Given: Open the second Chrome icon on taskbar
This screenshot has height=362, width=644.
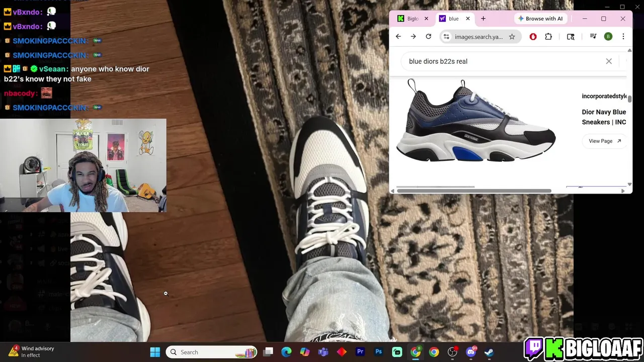Looking at the screenshot, I should pyautogui.click(x=434, y=352).
